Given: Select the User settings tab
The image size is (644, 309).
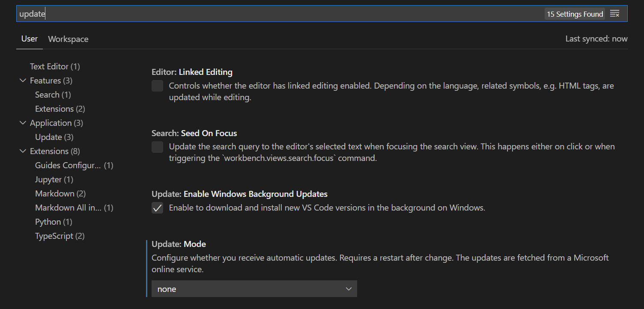Looking at the screenshot, I should (30, 39).
